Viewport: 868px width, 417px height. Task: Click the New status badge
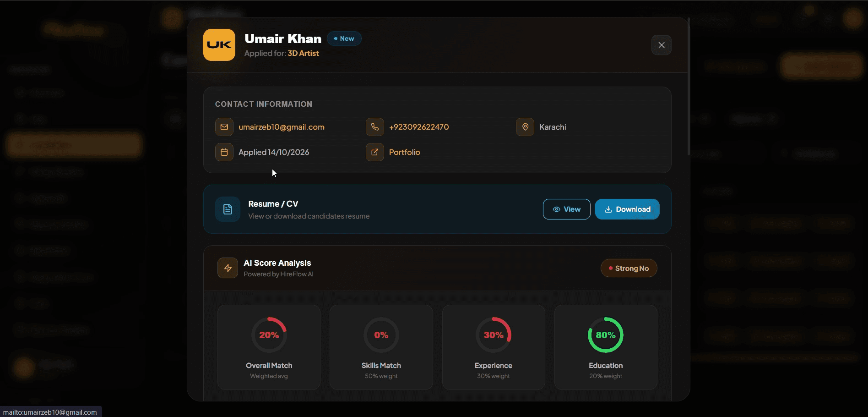click(x=344, y=38)
